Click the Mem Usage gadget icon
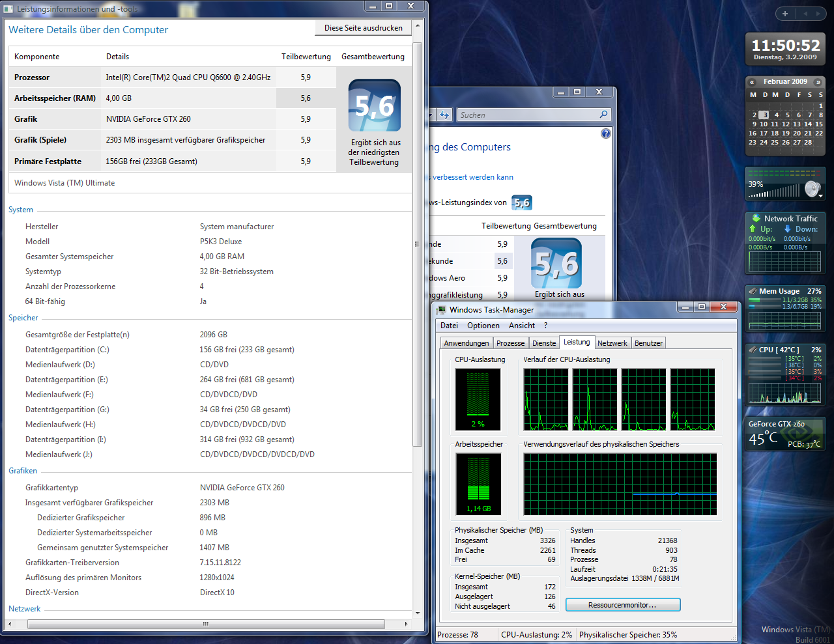The height and width of the screenshot is (644, 834). click(753, 291)
